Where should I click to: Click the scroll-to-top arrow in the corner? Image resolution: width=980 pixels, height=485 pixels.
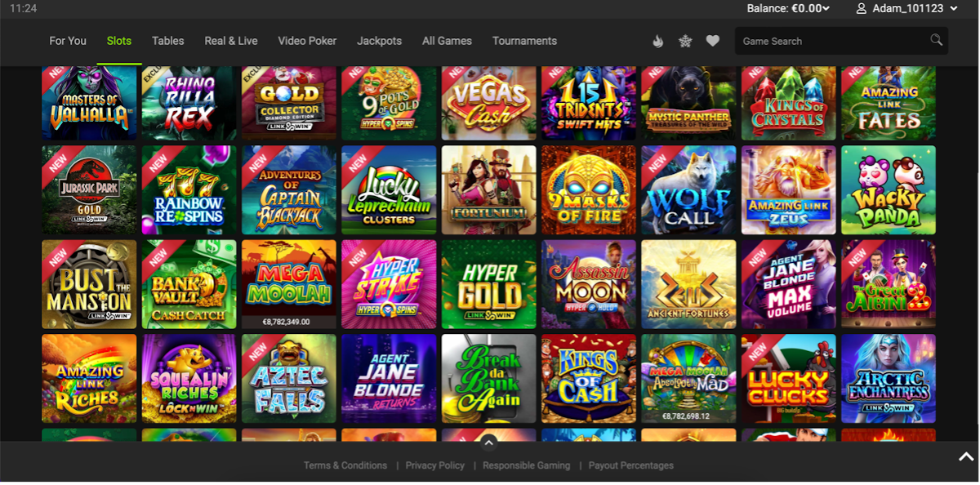966,457
